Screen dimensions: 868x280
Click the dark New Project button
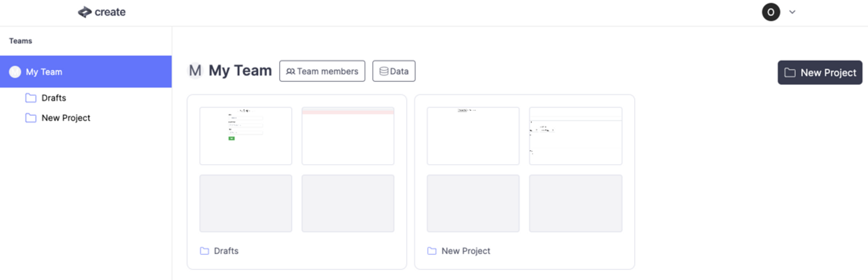820,72
